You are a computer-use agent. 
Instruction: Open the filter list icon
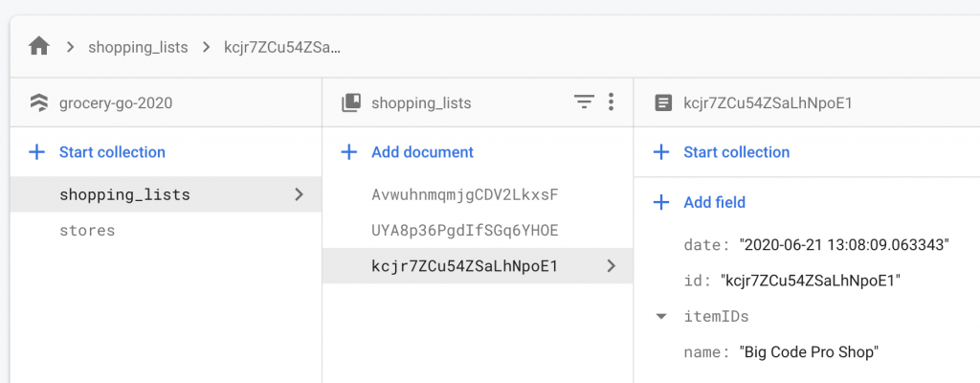[584, 102]
